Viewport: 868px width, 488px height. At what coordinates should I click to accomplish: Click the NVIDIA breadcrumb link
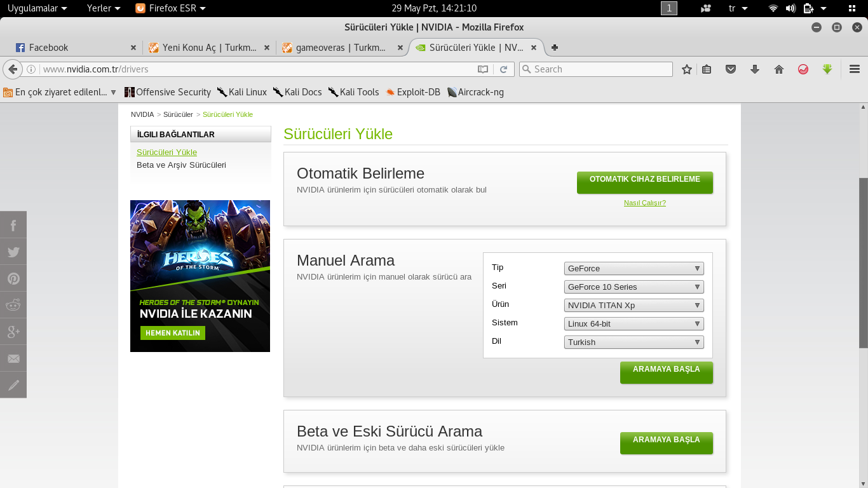click(142, 114)
